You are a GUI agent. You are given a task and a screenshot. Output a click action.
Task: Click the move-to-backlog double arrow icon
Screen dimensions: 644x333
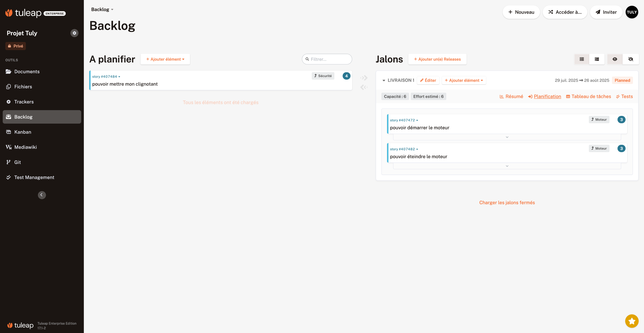pos(364,87)
